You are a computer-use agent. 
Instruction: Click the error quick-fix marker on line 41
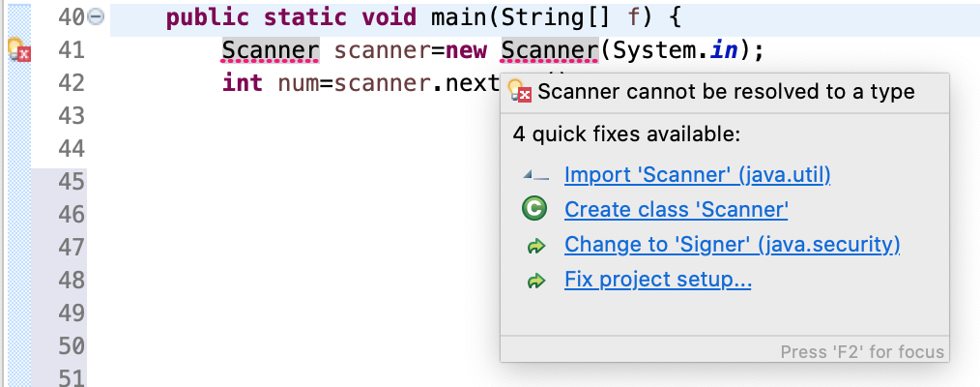click(x=18, y=50)
